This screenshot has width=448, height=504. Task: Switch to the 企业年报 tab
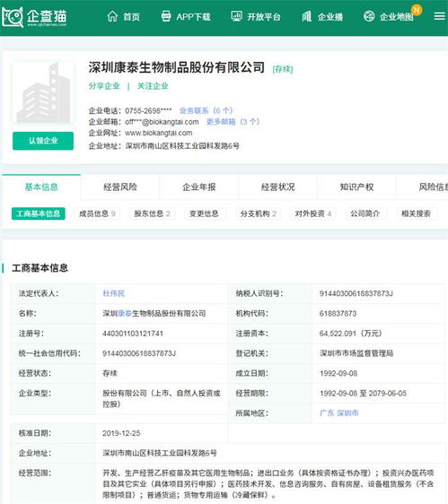(199, 187)
